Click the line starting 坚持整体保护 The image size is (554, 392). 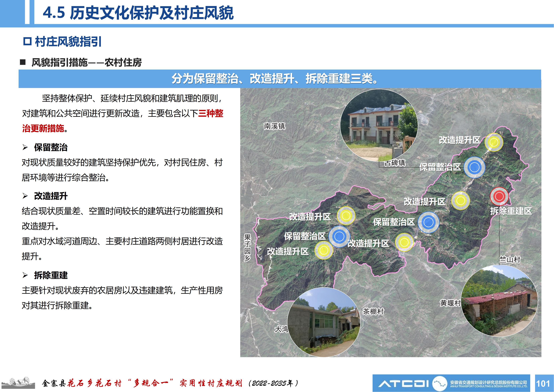[x=132, y=98]
